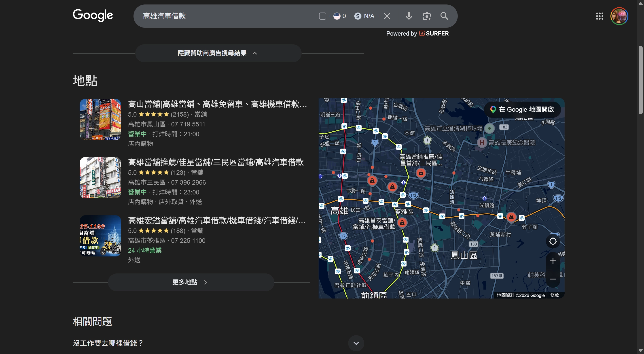Image resolution: width=644 pixels, height=354 pixels.
Task: Click the 苓雅區 label on map
Action: (x=404, y=211)
